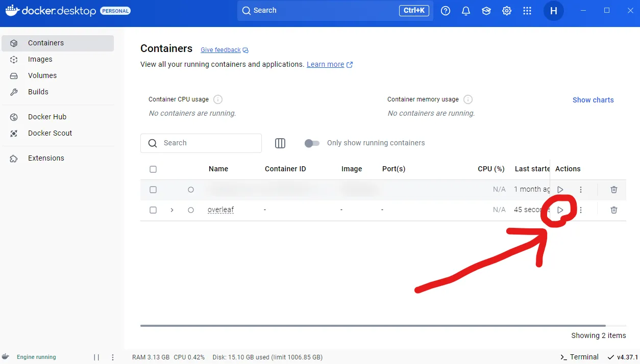
Task: Go to Images in the sidebar
Action: coord(40,59)
